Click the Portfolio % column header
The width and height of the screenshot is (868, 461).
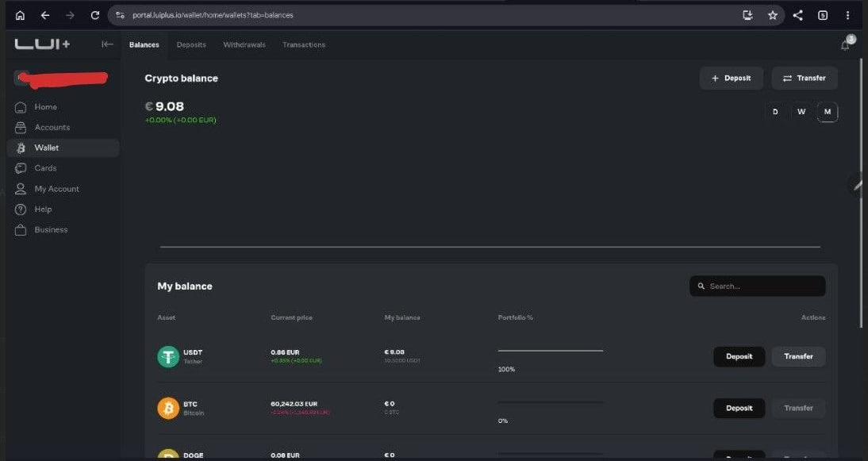point(516,317)
